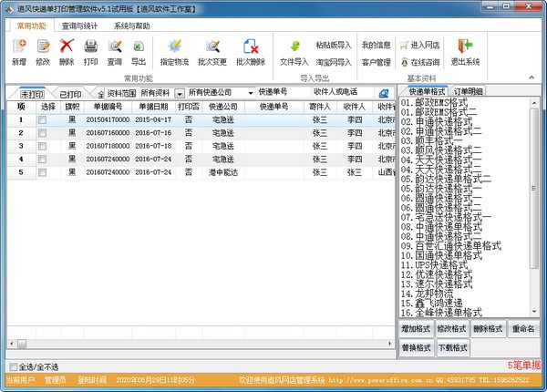Image resolution: width=547 pixels, height=392 pixels.
Task: Select format 14.龙邦物流
Action: tap(427, 294)
